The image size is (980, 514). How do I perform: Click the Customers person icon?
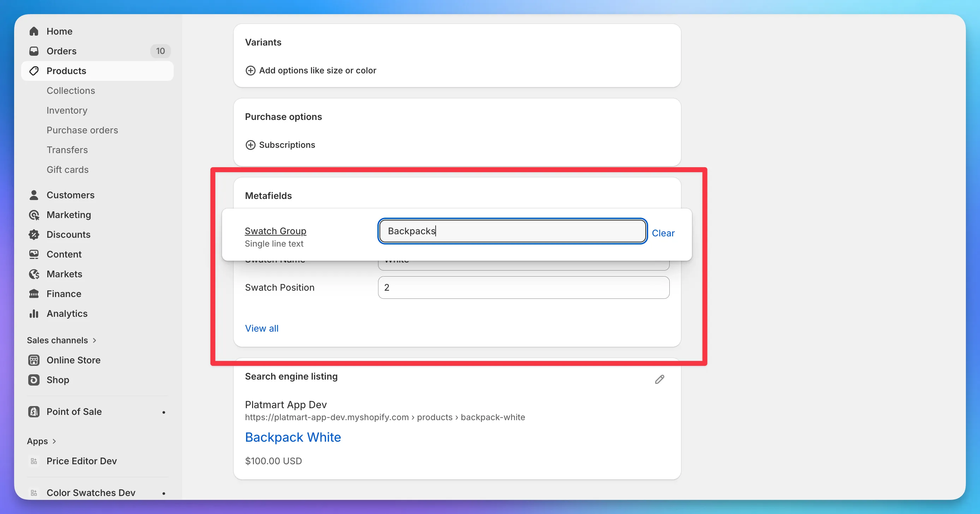coord(34,195)
